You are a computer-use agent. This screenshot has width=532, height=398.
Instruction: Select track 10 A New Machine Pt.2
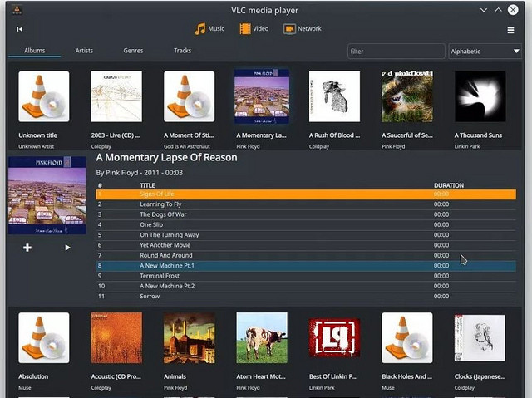click(306, 286)
